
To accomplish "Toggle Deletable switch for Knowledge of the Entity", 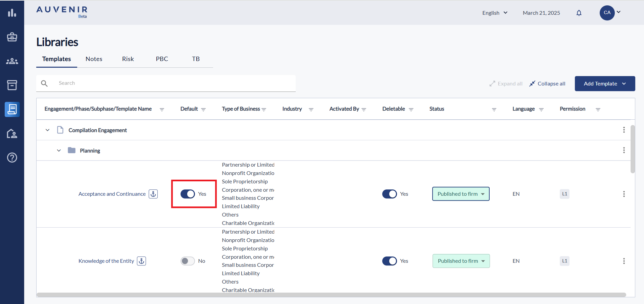I will (389, 261).
